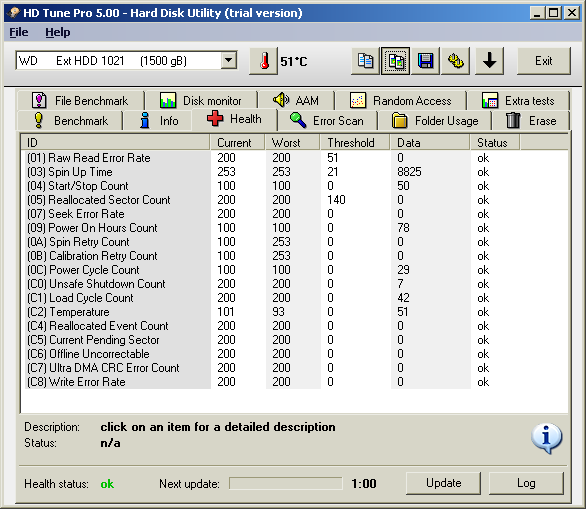Screen dimensions: 586x509
Task: Switch to the Error Scan tab
Action: click(327, 121)
